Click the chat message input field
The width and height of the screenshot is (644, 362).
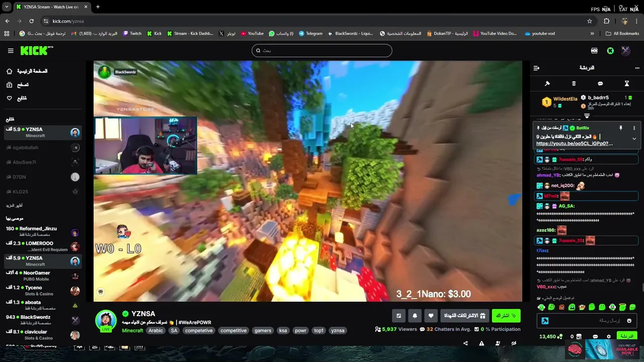(x=587, y=321)
